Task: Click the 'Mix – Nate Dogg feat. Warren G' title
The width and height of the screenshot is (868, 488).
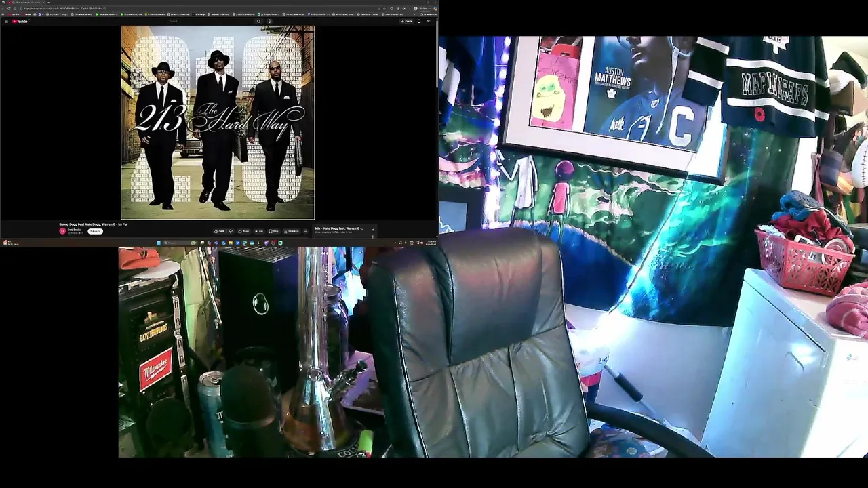Action: pos(338,228)
